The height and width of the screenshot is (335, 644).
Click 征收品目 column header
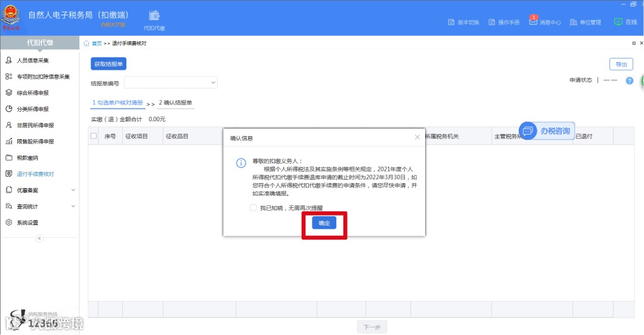(x=177, y=136)
